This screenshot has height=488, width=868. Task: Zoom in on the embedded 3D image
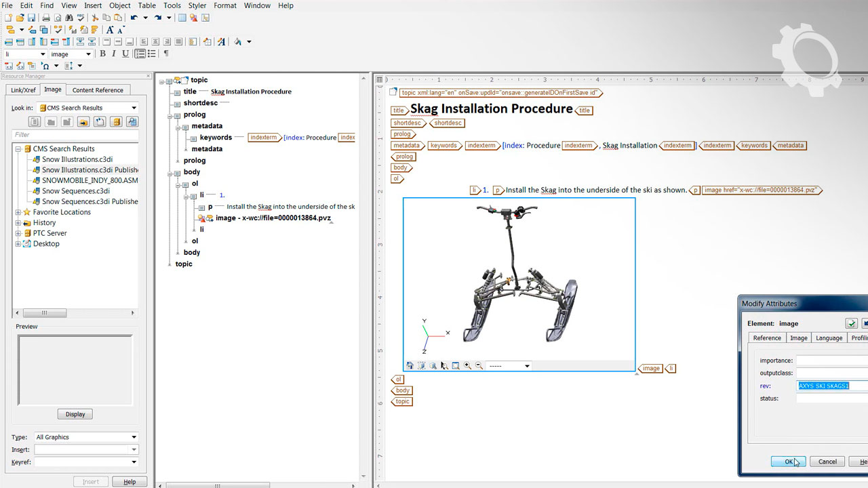coord(468,366)
